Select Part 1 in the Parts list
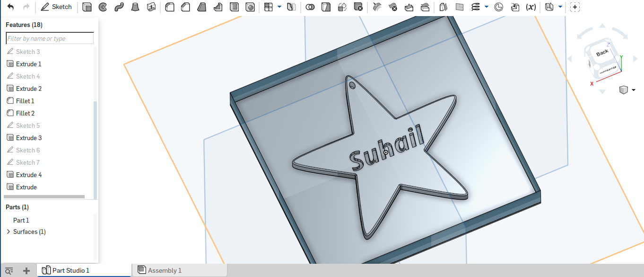 (21, 220)
